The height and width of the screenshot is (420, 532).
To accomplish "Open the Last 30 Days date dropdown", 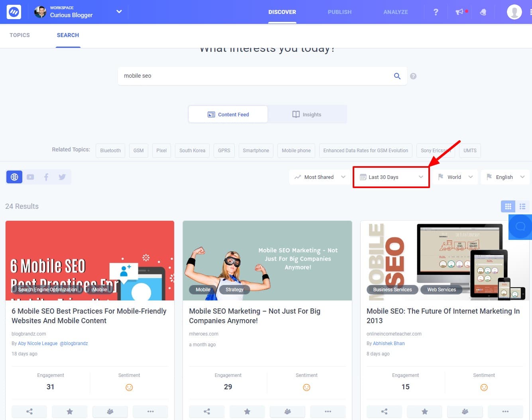I will point(391,177).
